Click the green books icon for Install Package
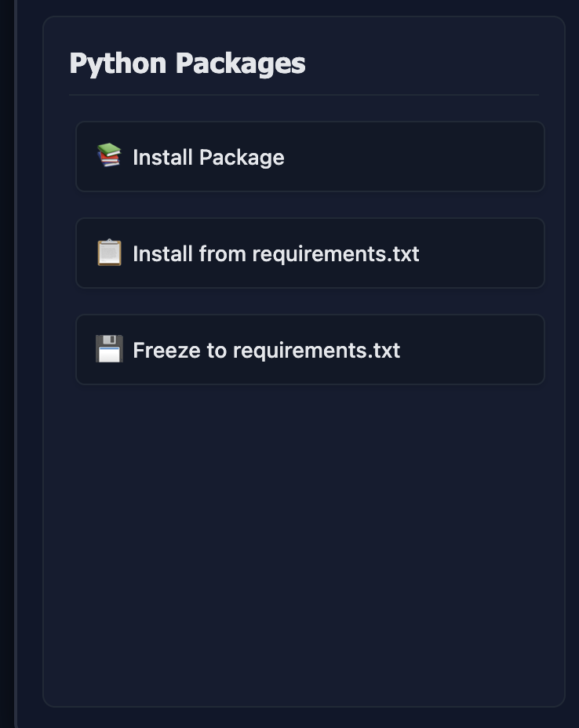Image resolution: width=579 pixels, height=728 pixels. pyautogui.click(x=109, y=155)
